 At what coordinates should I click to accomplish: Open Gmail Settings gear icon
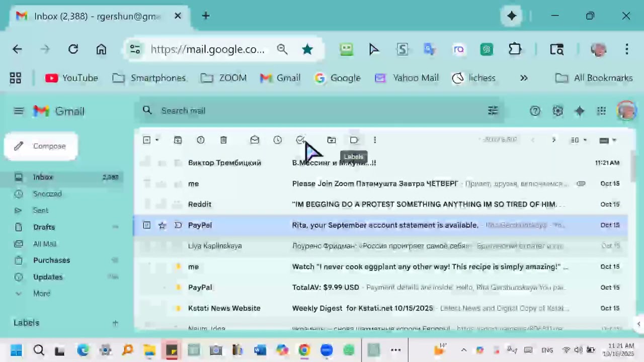pyautogui.click(x=557, y=111)
